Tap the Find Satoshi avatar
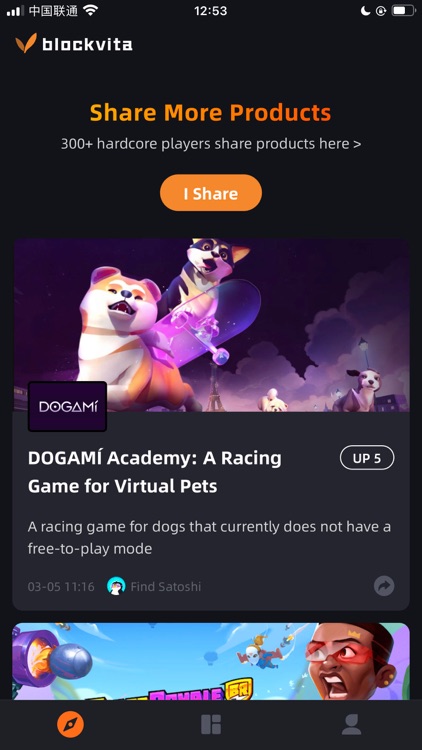 pos(116,586)
